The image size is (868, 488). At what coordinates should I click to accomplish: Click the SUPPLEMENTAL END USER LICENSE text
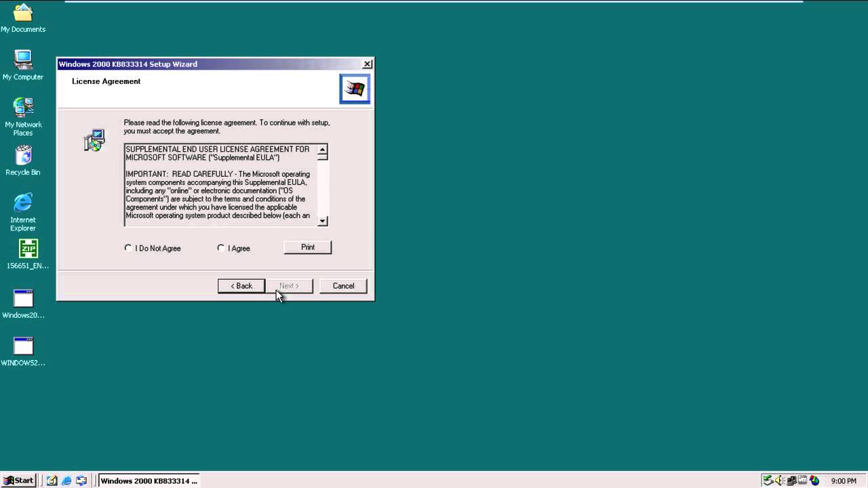218,153
